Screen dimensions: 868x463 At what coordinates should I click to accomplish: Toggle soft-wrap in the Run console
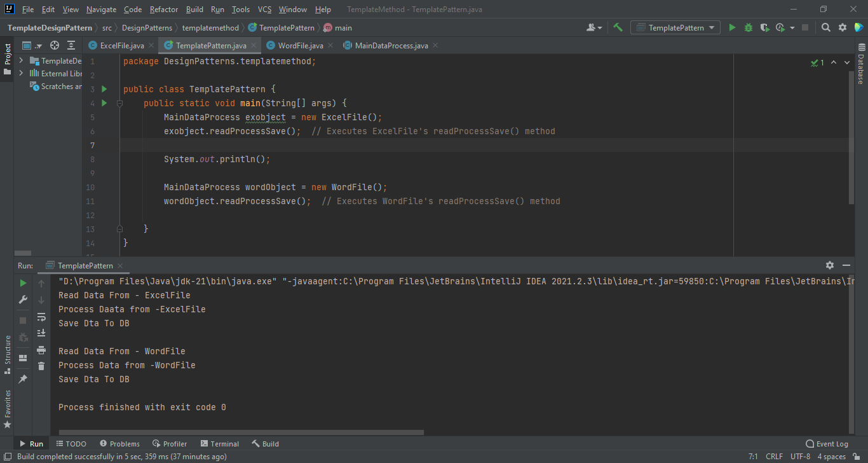tap(41, 317)
